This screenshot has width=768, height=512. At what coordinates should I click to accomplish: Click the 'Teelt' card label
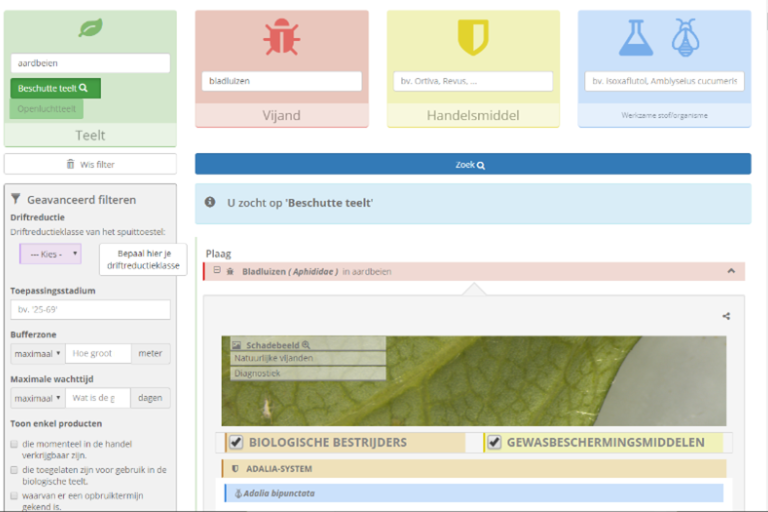(x=90, y=135)
